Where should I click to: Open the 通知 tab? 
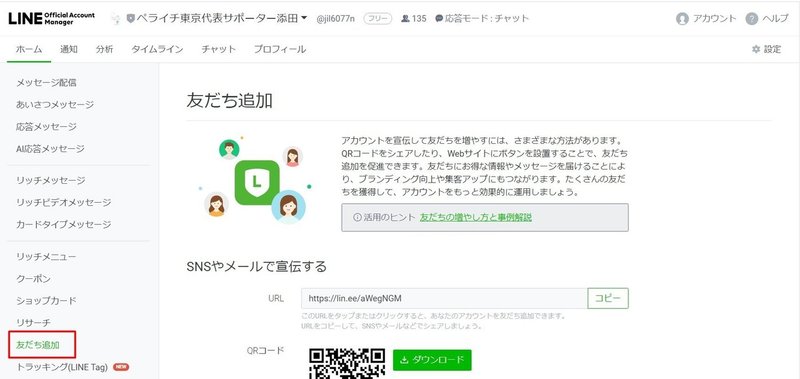[x=68, y=49]
